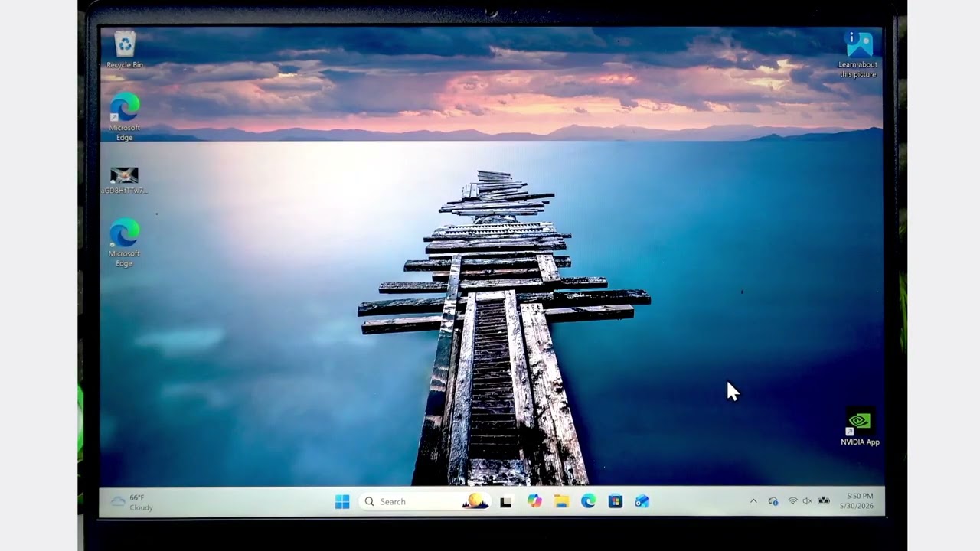This screenshot has height=551, width=980.
Task: Click the OneDrive cloud tray icon
Action: pos(773,502)
